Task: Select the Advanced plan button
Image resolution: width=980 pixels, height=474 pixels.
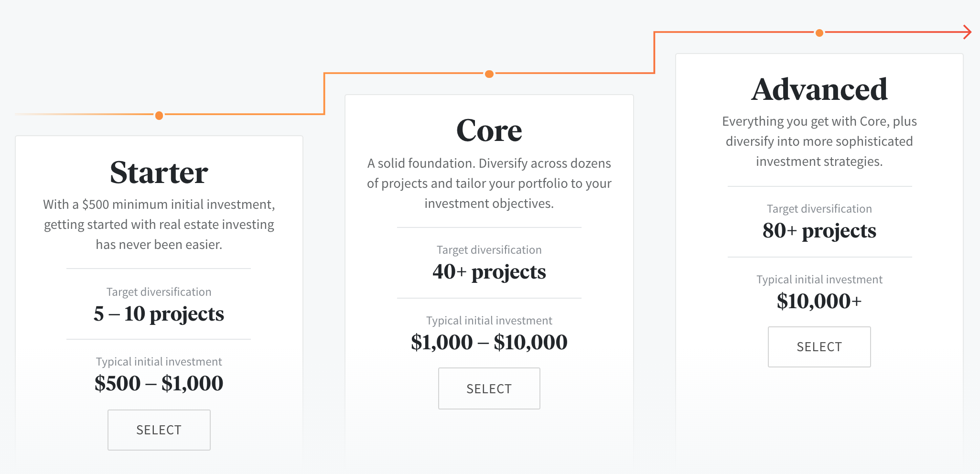Action: [819, 347]
